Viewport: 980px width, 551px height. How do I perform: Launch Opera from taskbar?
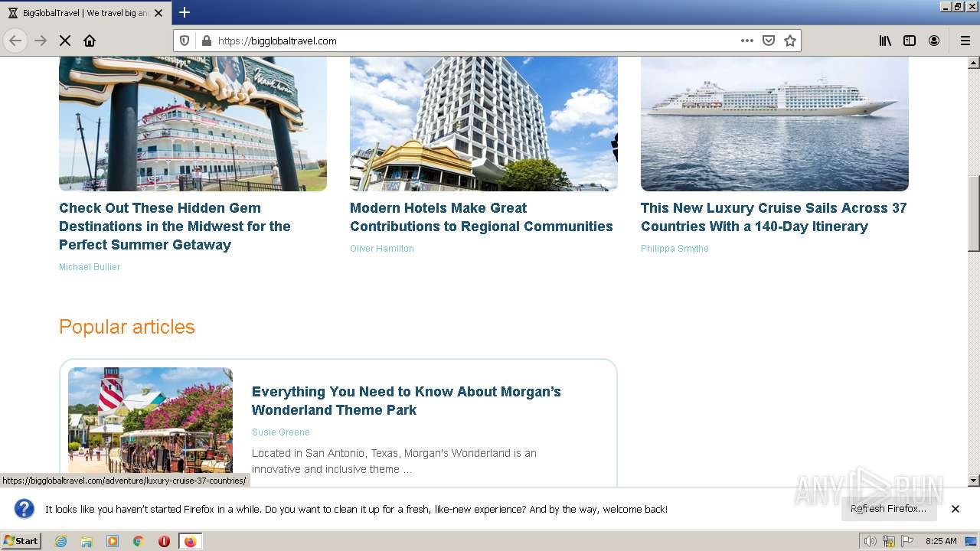164,541
